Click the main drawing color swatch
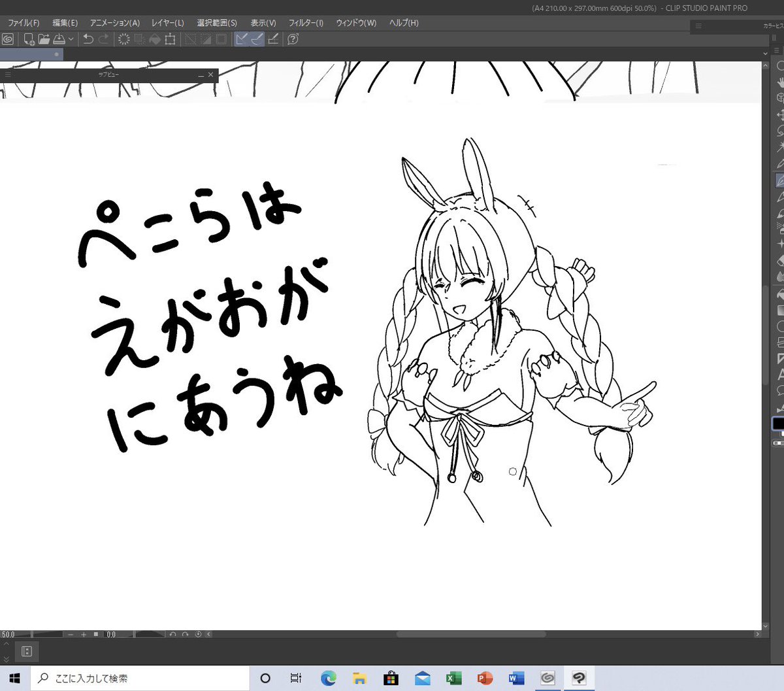784x691 pixels. point(779,424)
